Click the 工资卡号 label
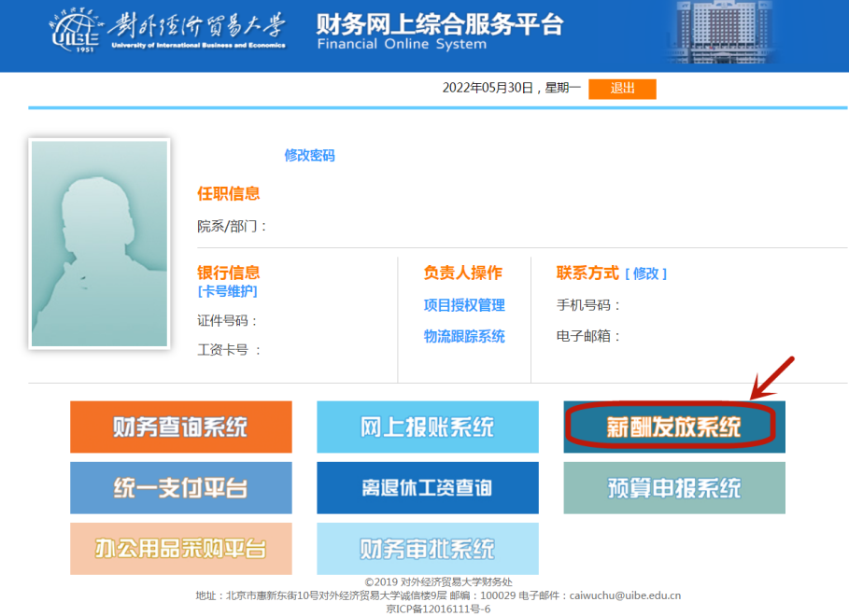This screenshot has width=849, height=616. coord(229,350)
